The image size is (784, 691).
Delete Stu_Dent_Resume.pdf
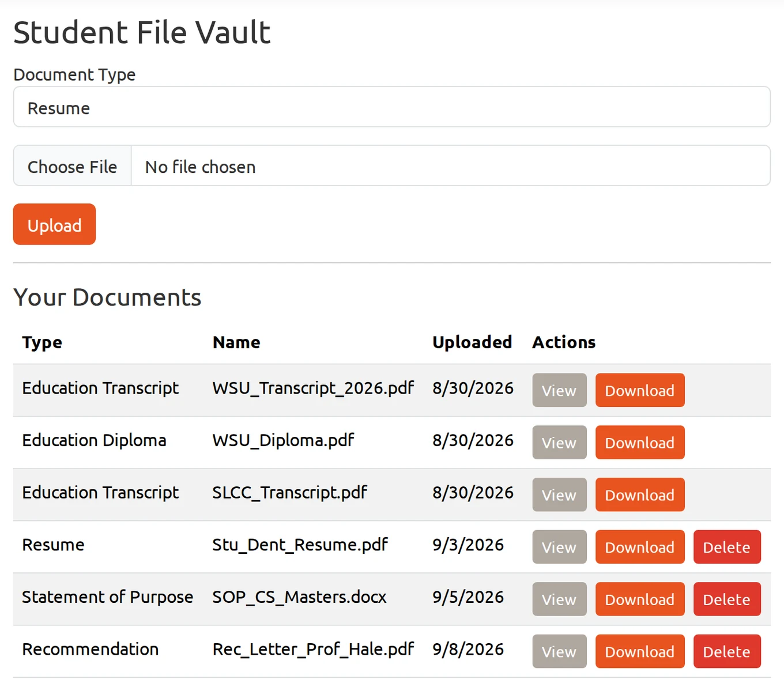727,547
